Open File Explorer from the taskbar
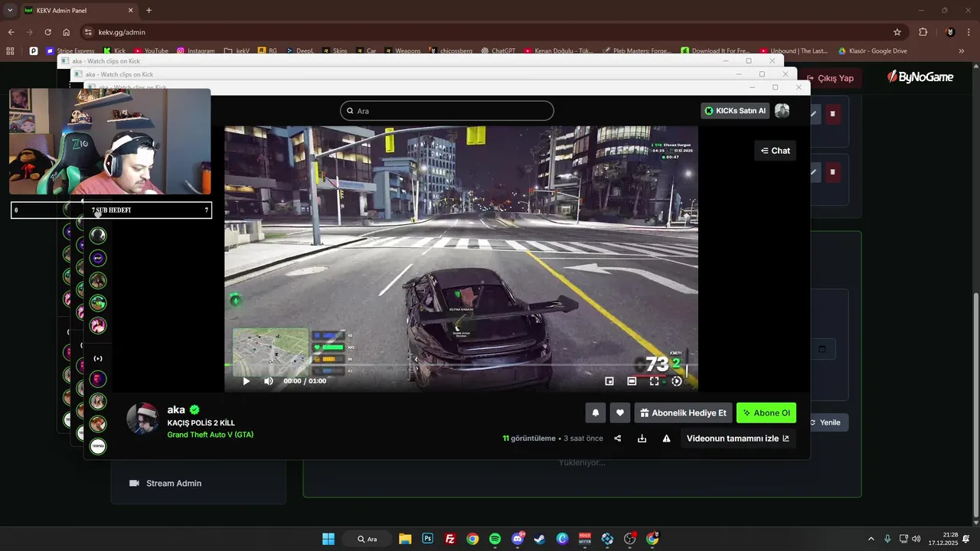 405,539
